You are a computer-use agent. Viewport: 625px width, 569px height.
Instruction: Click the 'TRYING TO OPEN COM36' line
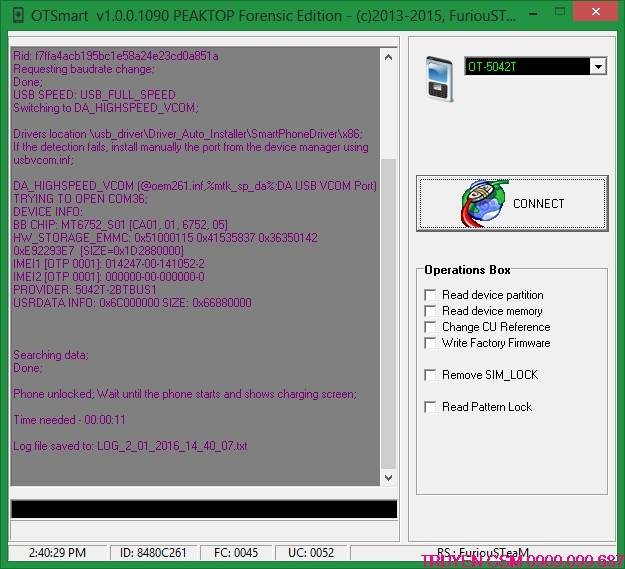click(80, 199)
